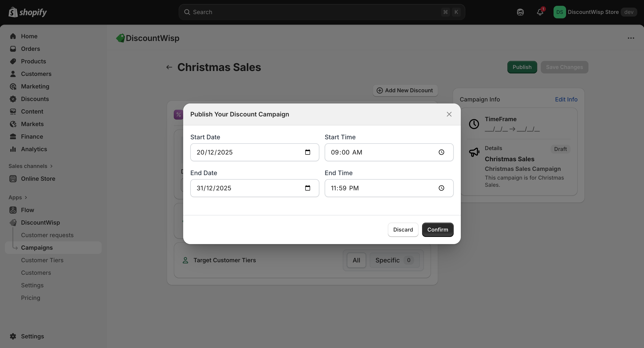Viewport: 644px width, 348px height.
Task: Focus the Shopify search field
Action: click(x=315, y=12)
